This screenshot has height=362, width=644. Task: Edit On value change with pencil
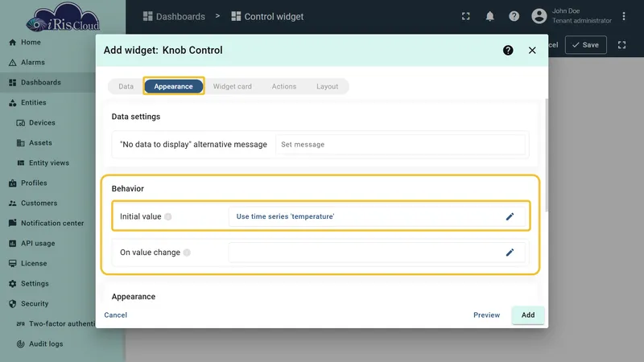[510, 253]
